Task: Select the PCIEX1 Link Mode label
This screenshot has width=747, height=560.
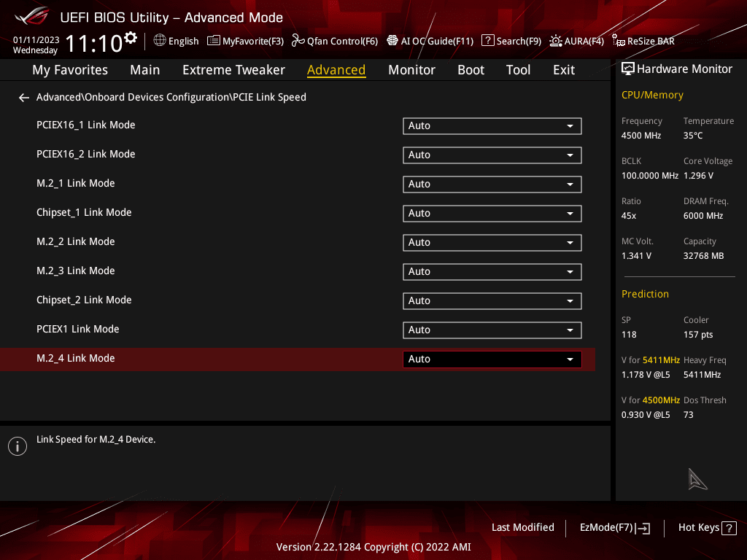Action: click(x=77, y=329)
